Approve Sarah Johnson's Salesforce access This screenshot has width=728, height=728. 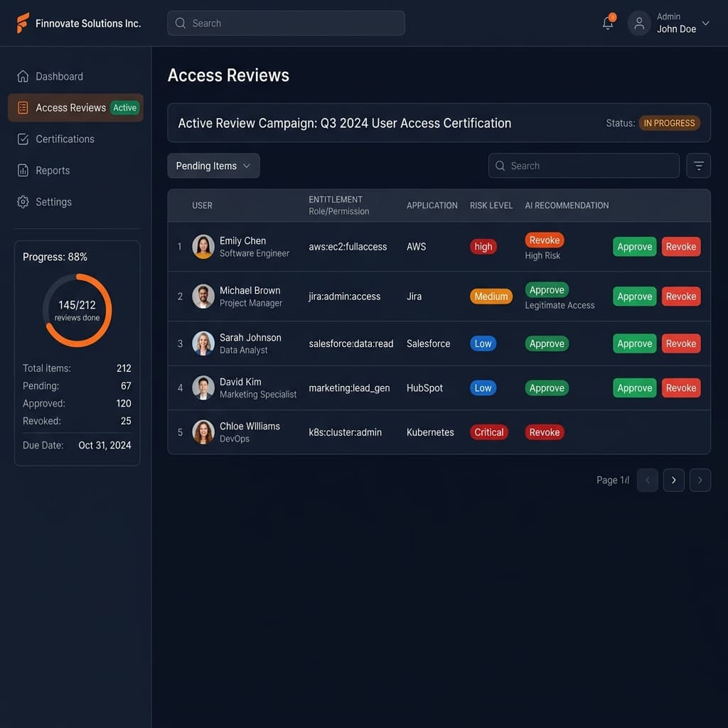click(x=634, y=343)
